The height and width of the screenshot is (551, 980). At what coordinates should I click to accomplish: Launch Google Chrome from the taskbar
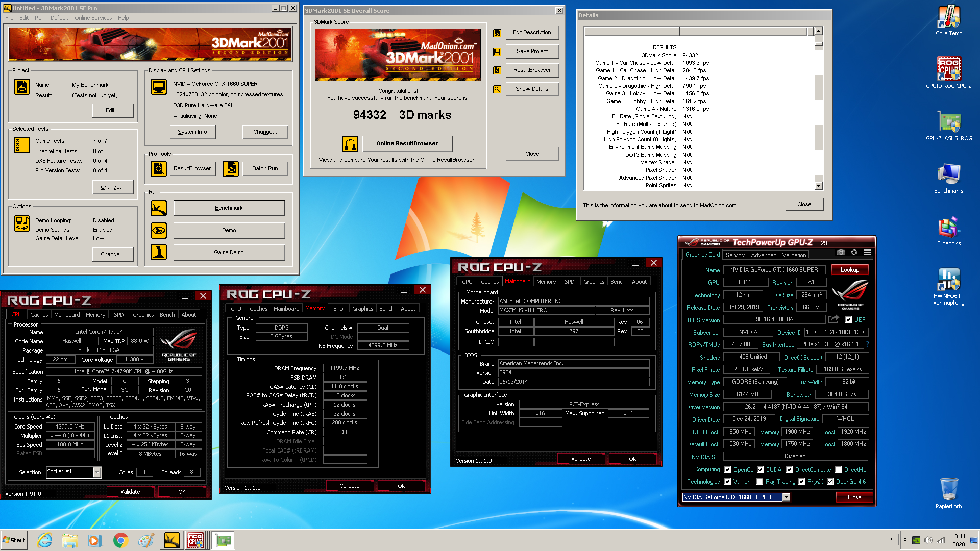120,540
